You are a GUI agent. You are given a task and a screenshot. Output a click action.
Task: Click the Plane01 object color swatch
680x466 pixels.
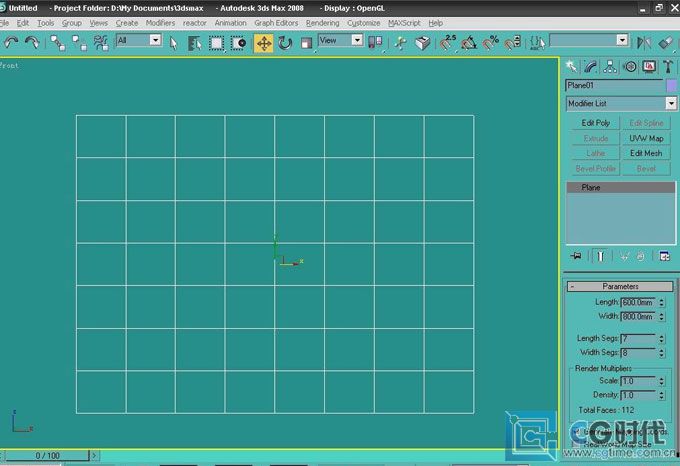coord(671,85)
